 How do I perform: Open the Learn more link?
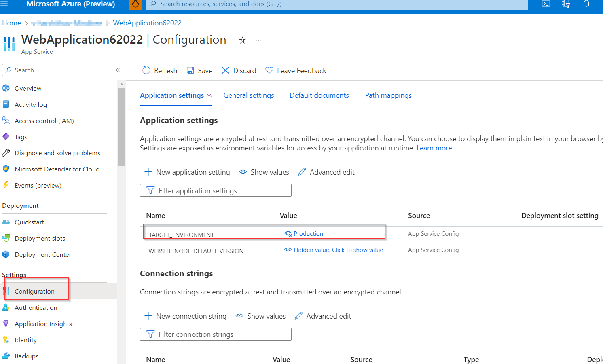(x=434, y=148)
